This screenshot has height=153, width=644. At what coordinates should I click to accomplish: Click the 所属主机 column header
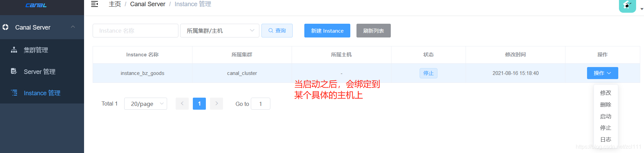click(x=341, y=55)
